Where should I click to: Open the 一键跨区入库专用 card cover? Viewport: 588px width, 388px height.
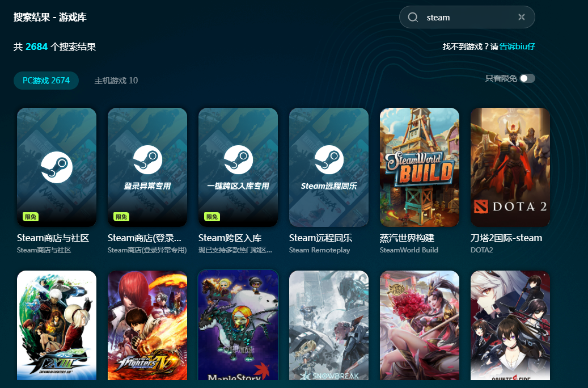(238, 167)
